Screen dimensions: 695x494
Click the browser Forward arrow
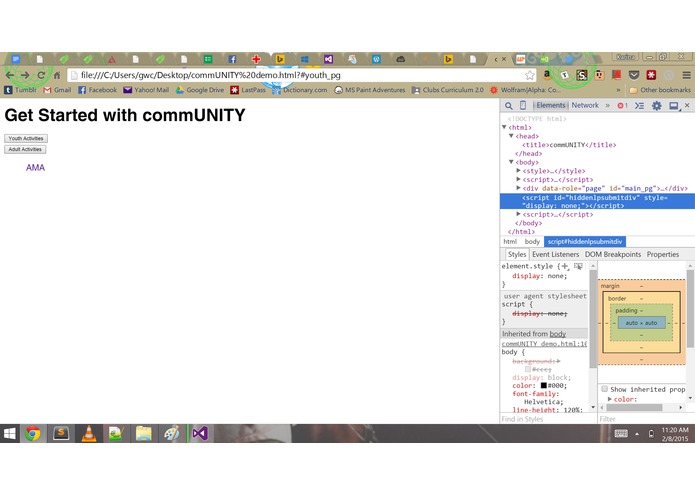[25, 75]
